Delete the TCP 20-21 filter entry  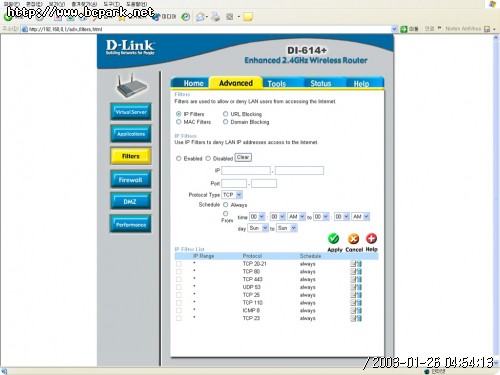359,264
